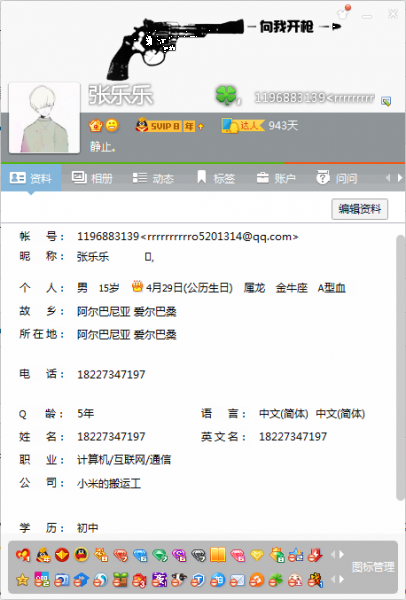Click the yellow smiley face badge
The height and width of the screenshot is (600, 406).
click(x=112, y=126)
